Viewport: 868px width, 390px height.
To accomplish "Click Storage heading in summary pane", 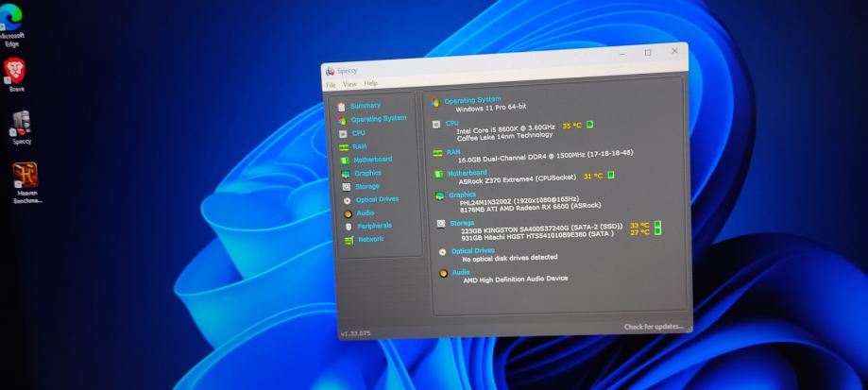I will (x=462, y=223).
